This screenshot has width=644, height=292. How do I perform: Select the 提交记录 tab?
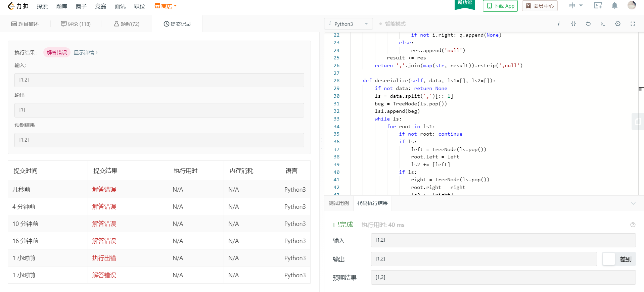click(177, 24)
